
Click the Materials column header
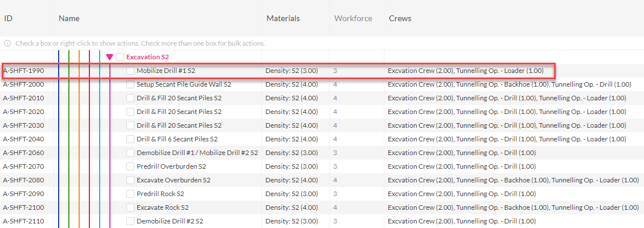coord(283,18)
